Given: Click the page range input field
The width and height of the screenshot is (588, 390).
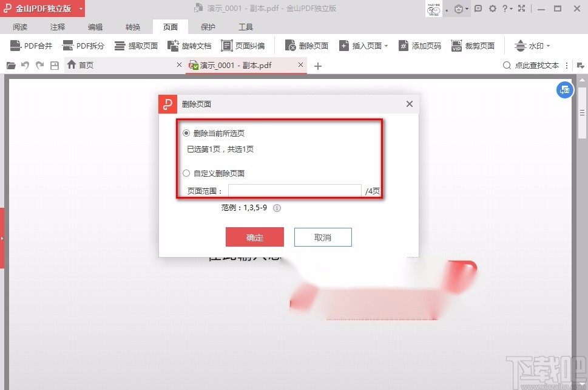Looking at the screenshot, I should click(295, 191).
